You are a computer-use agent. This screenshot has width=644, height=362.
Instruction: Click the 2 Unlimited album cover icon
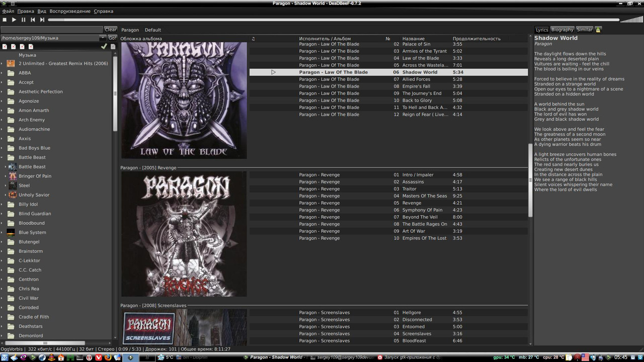11,63
